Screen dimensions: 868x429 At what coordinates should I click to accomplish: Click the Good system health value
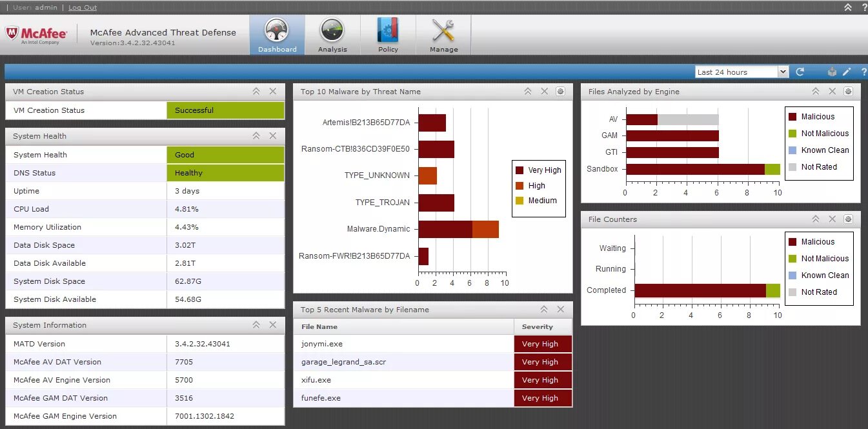coord(225,155)
